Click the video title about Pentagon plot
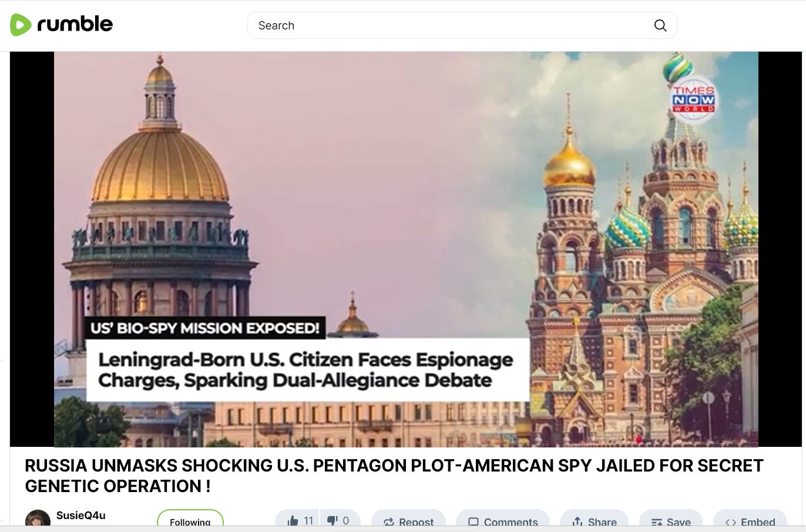 394,476
